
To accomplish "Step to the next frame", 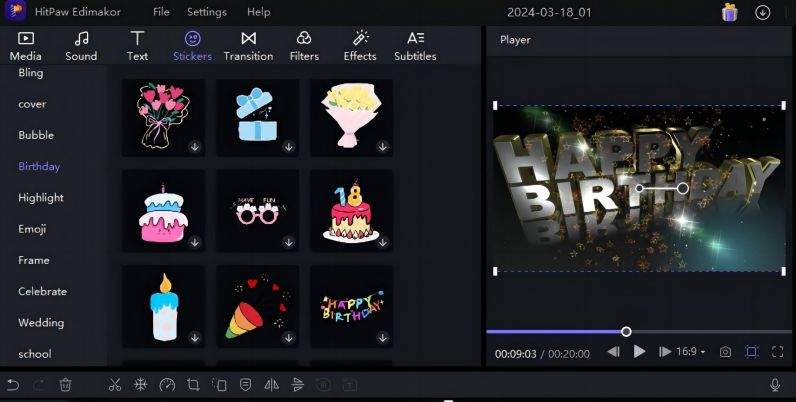I will pyautogui.click(x=665, y=351).
